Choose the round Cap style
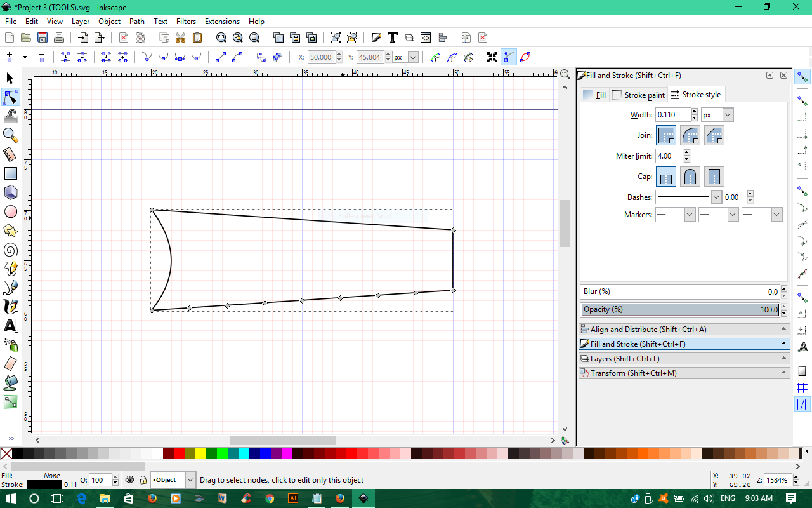Screen dimensions: 812x508 (690, 177)
